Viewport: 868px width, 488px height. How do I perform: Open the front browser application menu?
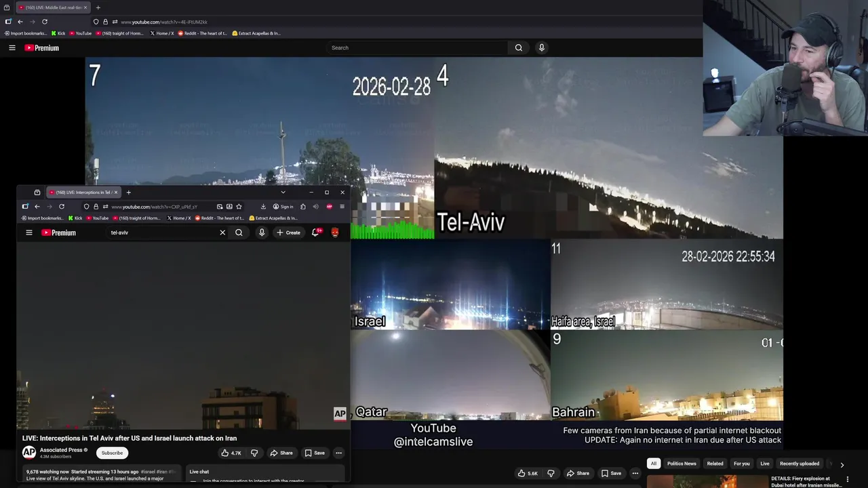tap(342, 207)
